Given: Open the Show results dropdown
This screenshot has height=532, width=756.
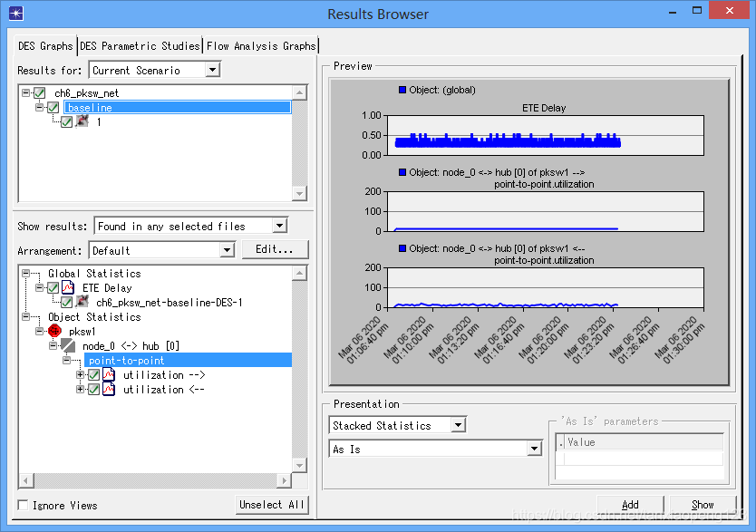Looking at the screenshot, I should 279,226.
